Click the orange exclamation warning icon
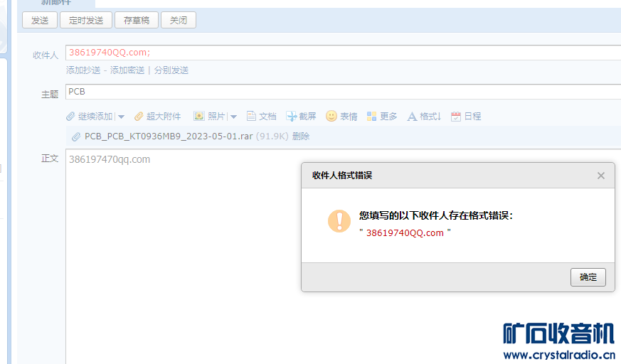This screenshot has width=621, height=364. tap(339, 221)
